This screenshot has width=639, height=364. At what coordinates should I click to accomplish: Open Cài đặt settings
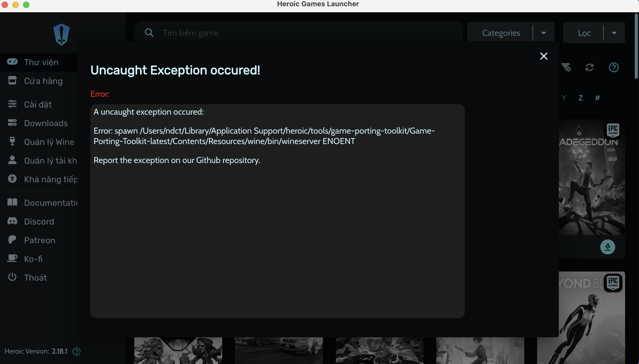[x=39, y=104]
